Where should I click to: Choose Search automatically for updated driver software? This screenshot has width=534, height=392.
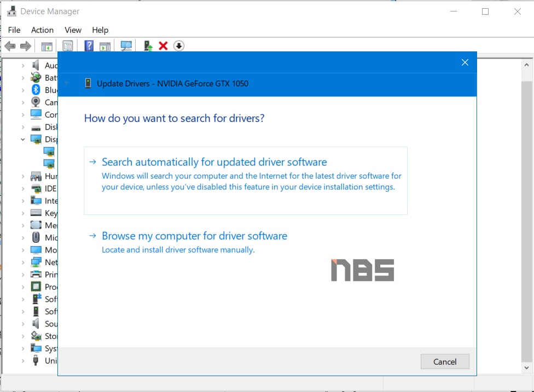click(214, 162)
